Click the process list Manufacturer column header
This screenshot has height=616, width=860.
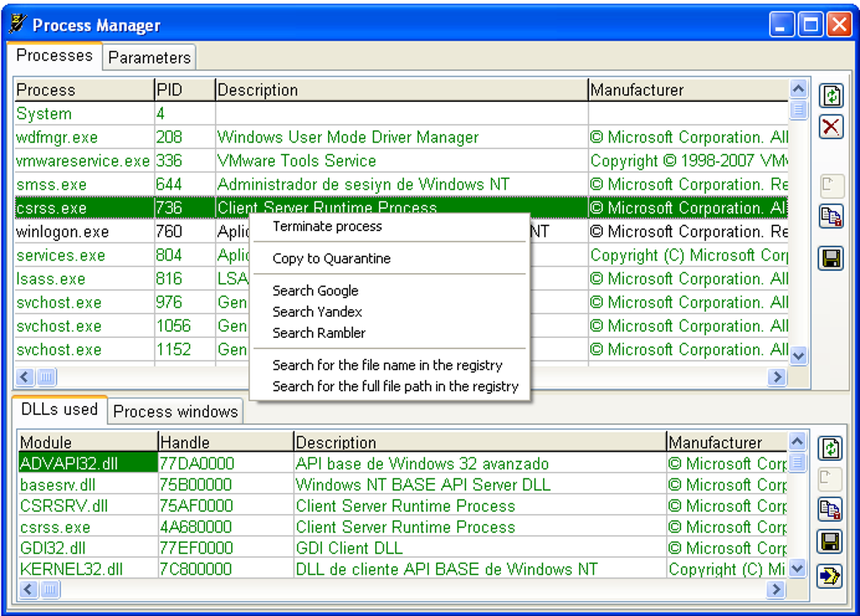click(688, 90)
